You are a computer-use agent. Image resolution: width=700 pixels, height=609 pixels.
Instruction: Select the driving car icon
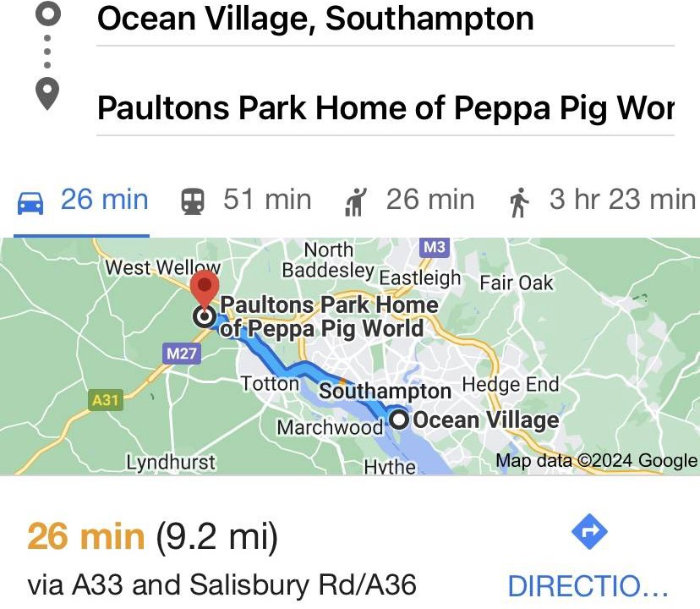pos(31,201)
